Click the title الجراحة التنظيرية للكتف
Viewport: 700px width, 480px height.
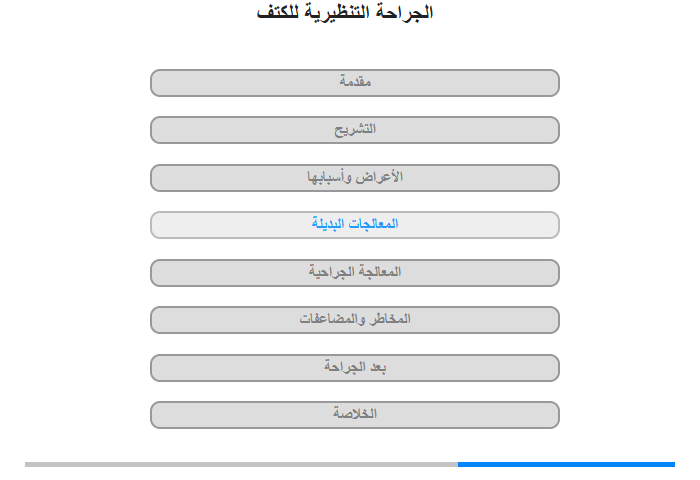click(345, 13)
